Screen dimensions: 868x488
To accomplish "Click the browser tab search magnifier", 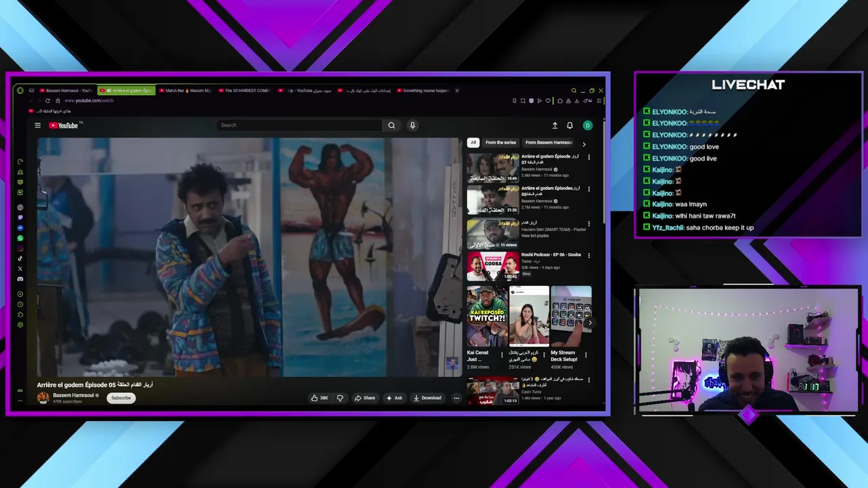I will point(574,90).
